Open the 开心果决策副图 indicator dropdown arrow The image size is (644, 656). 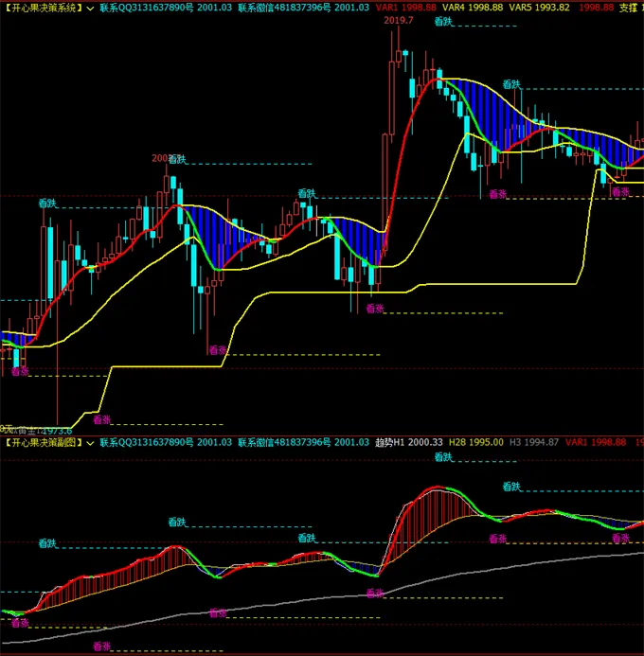tap(90, 443)
